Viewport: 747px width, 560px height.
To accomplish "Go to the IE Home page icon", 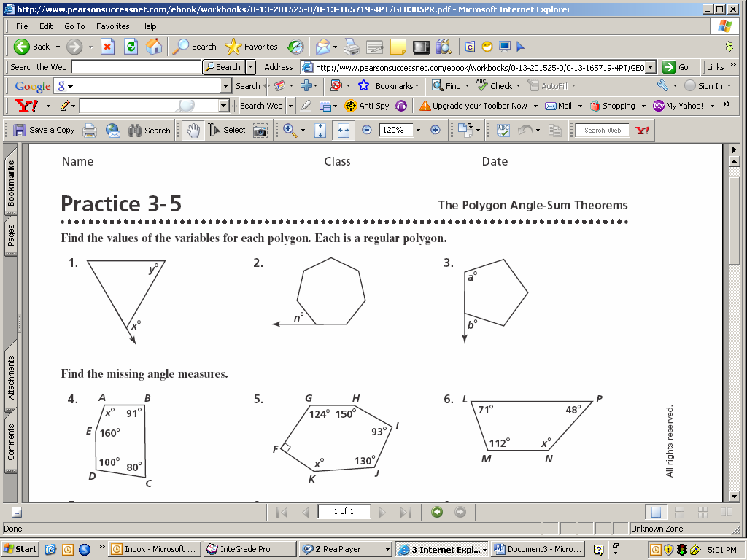I will [154, 47].
